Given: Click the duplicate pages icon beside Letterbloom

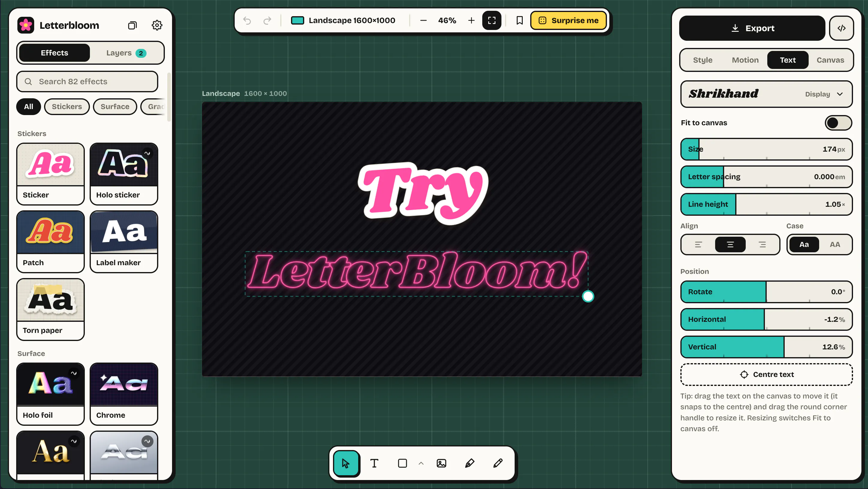Looking at the screenshot, I should [x=132, y=25].
